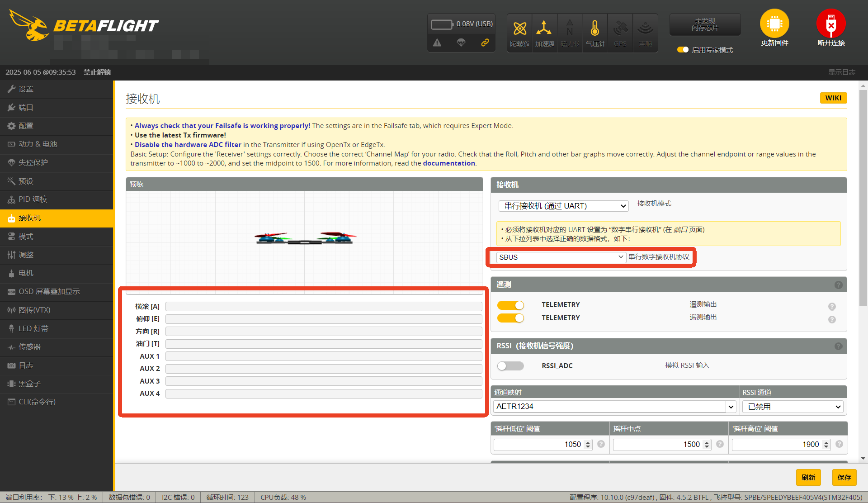Click the Refresh (刷新) button
868x503 pixels.
click(x=808, y=477)
